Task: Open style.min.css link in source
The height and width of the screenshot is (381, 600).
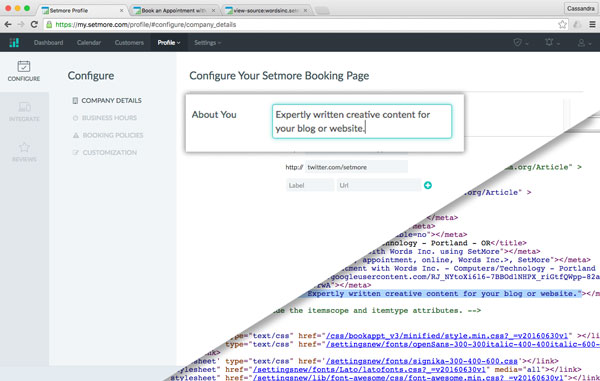Action: tap(447, 336)
